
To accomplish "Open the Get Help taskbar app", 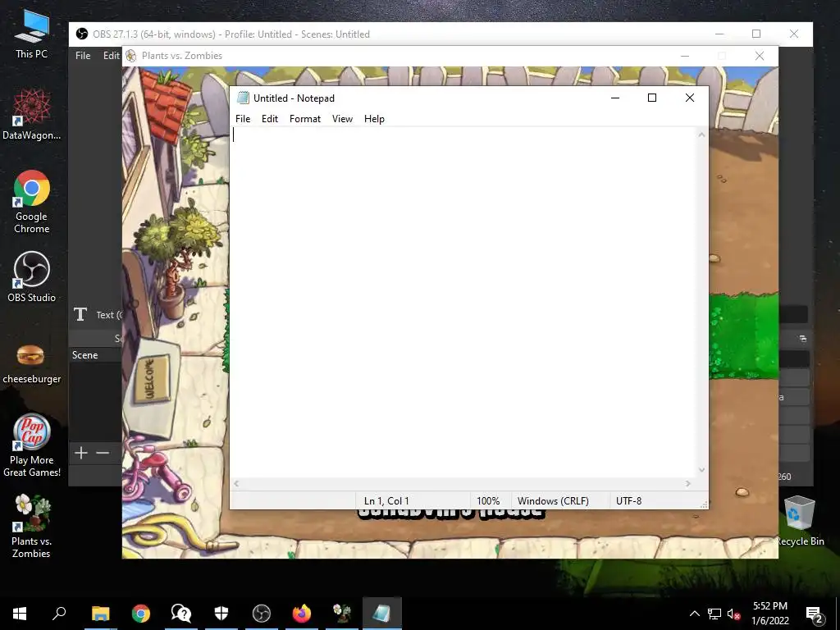I will pos(181,613).
